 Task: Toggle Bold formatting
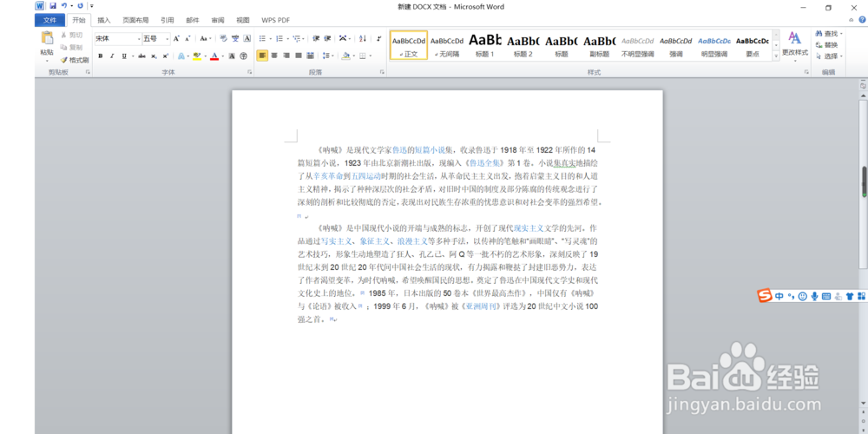(x=100, y=56)
